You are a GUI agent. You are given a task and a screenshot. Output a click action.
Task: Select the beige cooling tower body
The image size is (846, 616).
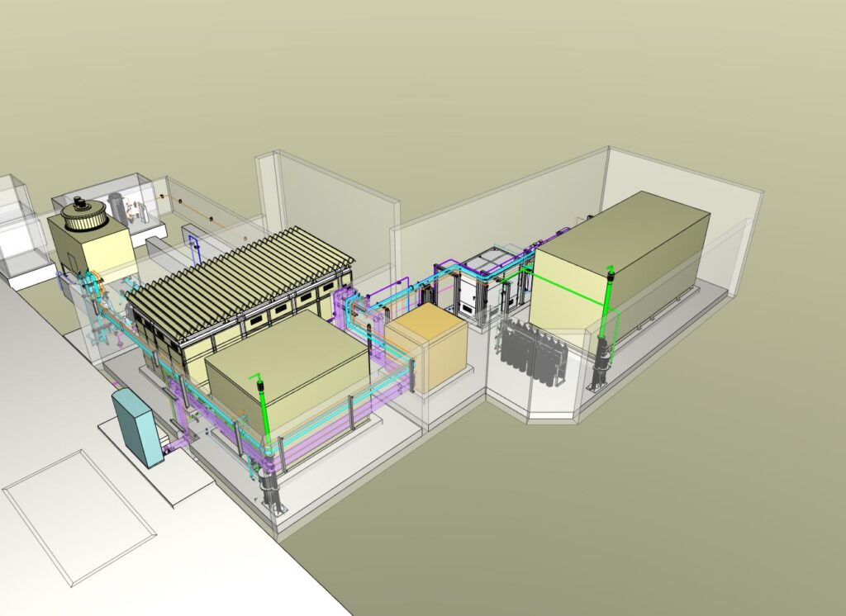tap(91, 248)
